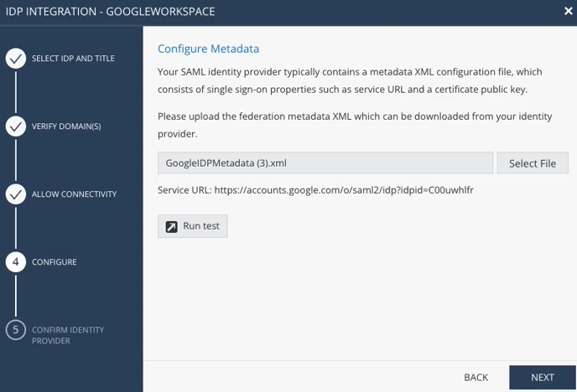The width and height of the screenshot is (577, 392).
Task: Proceed with the NEXT button
Action: (x=542, y=378)
